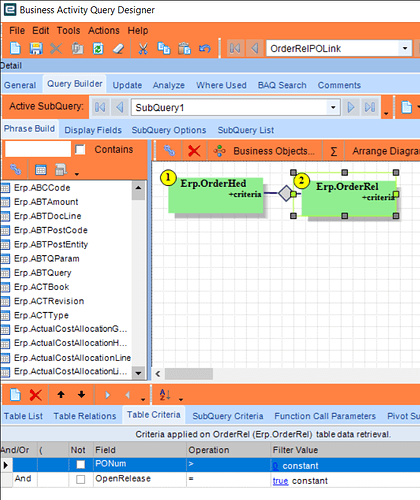Screen dimensions: 420x500
Task: Click the Business Objects button
Action: click(x=274, y=151)
